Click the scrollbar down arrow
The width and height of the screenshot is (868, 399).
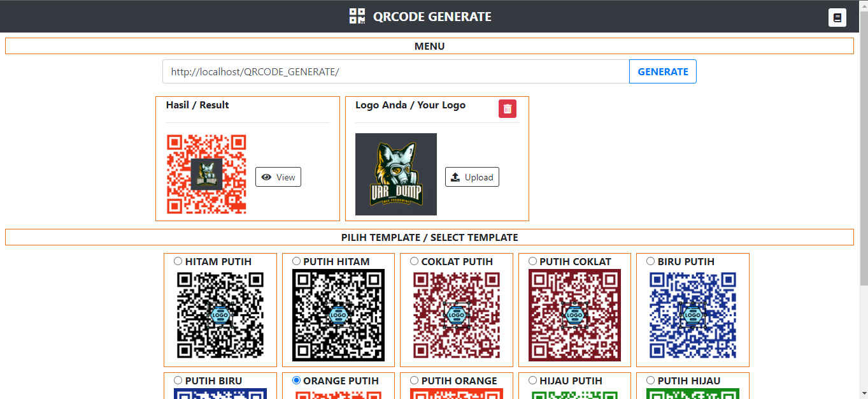tap(863, 393)
